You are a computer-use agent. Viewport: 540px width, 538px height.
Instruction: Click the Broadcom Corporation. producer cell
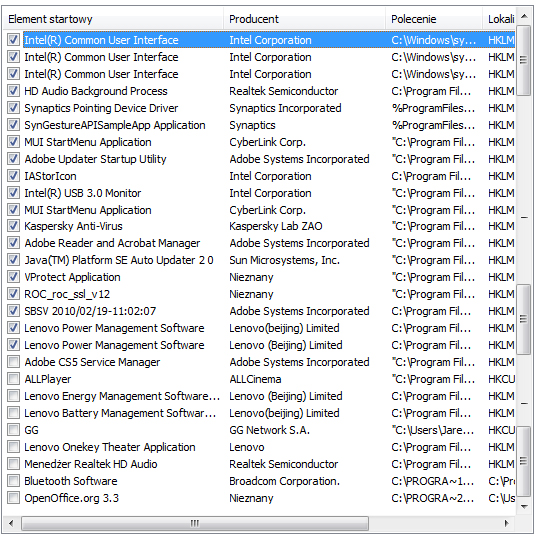click(x=285, y=481)
